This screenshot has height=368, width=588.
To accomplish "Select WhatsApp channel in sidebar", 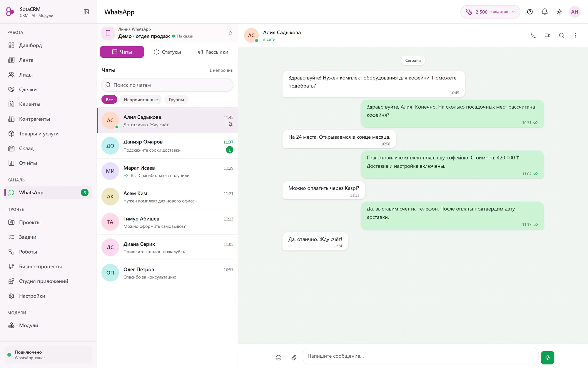I will [x=48, y=193].
